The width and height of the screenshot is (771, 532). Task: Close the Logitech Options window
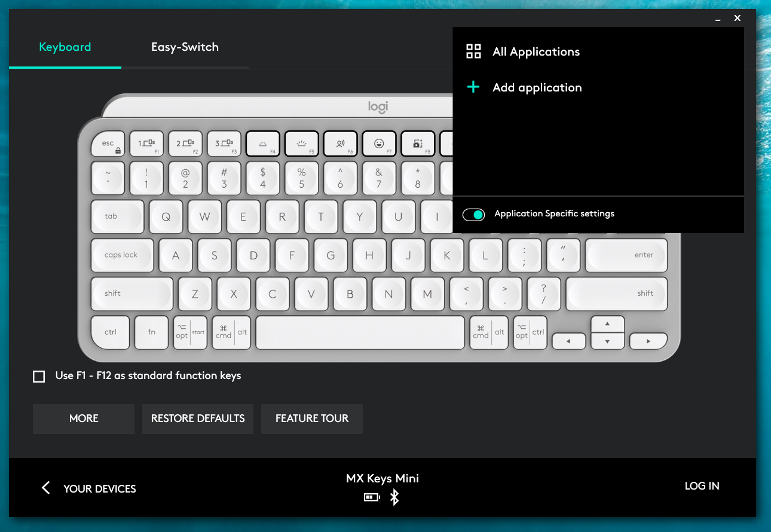(738, 18)
